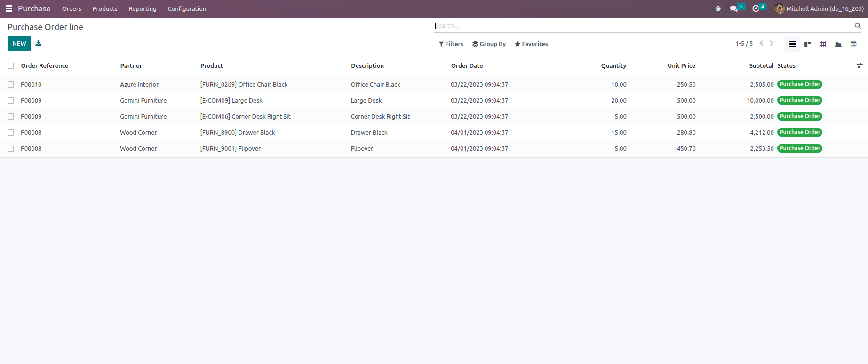868x364 pixels.
Task: Switch to graph view
Action: pos(838,44)
